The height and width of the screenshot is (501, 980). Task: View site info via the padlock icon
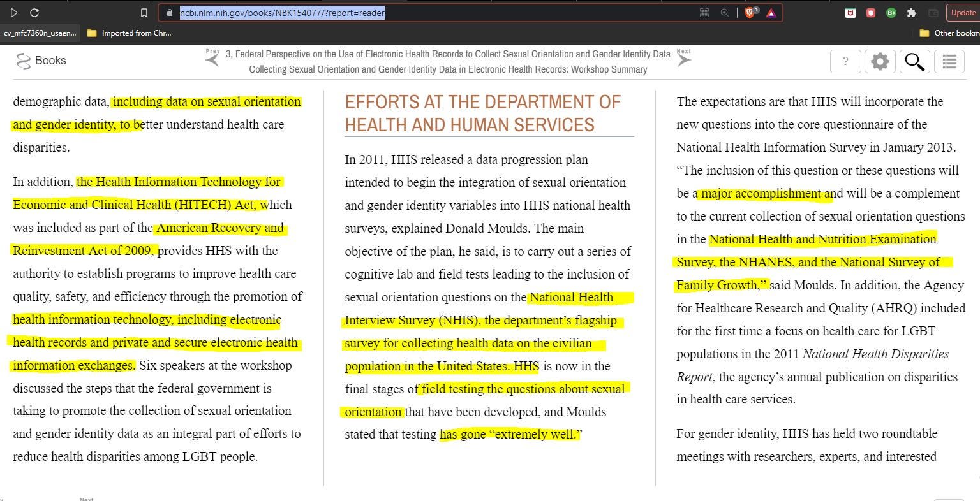click(169, 13)
